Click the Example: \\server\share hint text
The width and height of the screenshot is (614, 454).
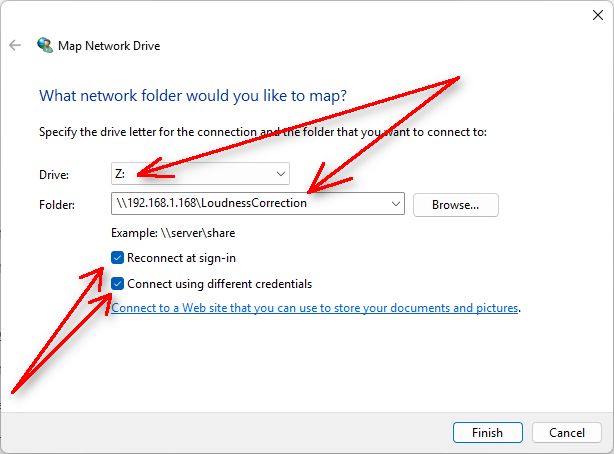click(173, 232)
